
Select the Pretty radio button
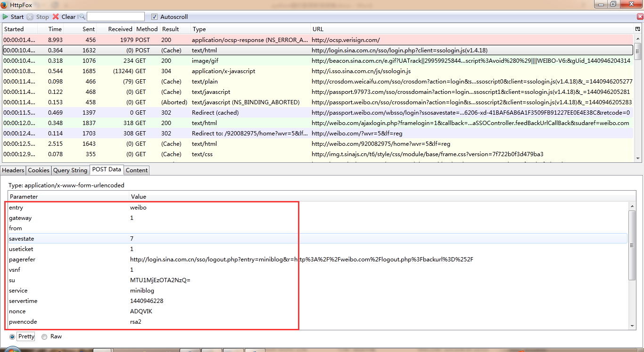[12, 336]
